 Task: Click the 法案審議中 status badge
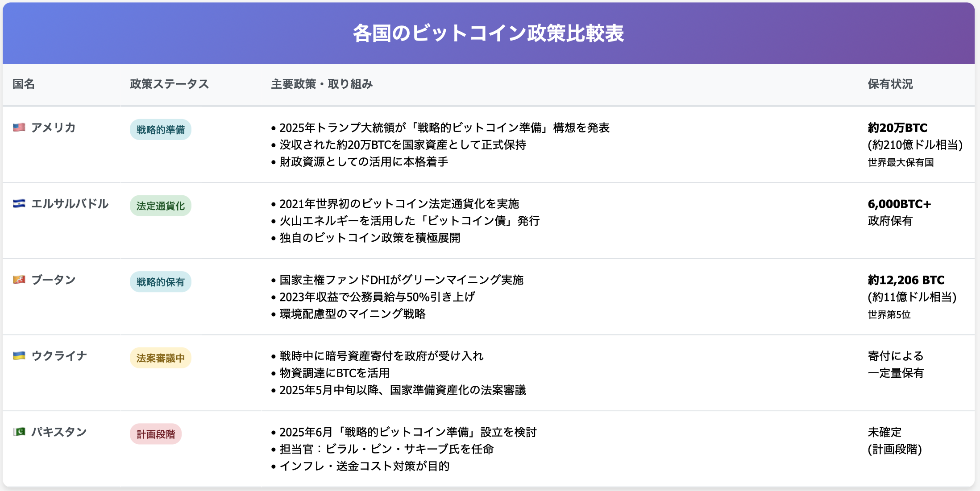pyautogui.click(x=160, y=358)
